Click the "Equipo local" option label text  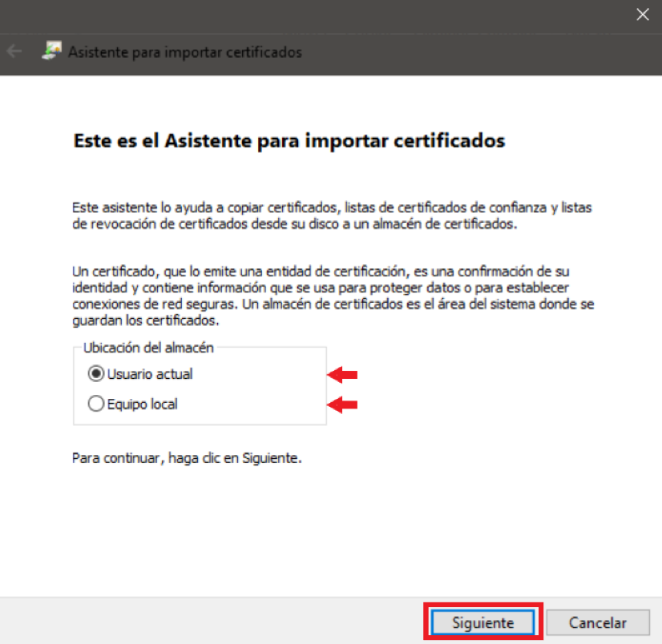point(143,405)
